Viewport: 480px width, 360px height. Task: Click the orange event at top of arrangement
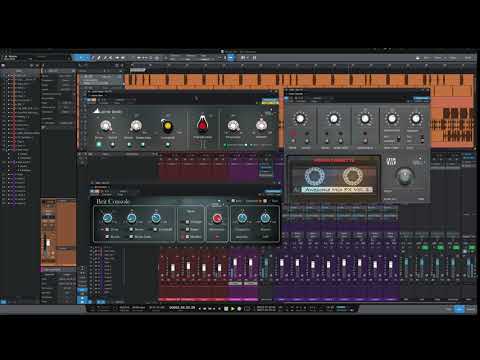click(299, 81)
